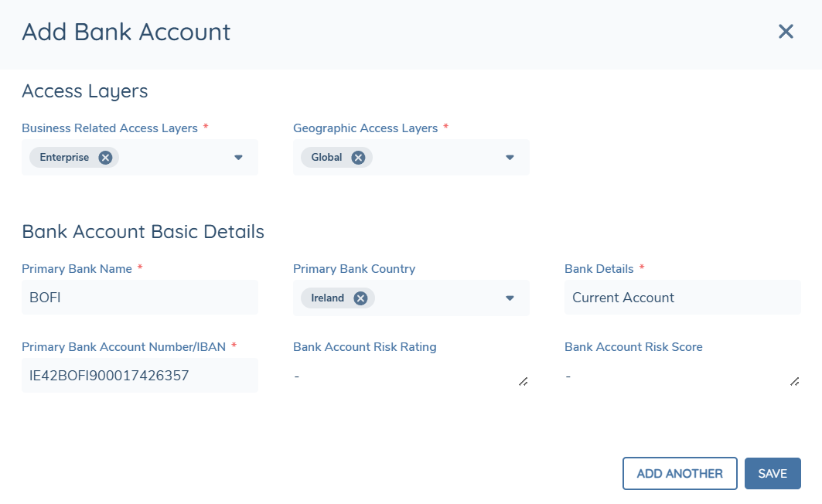Remove the Global geographic layer chip
The height and width of the screenshot is (504, 822).
click(x=357, y=157)
